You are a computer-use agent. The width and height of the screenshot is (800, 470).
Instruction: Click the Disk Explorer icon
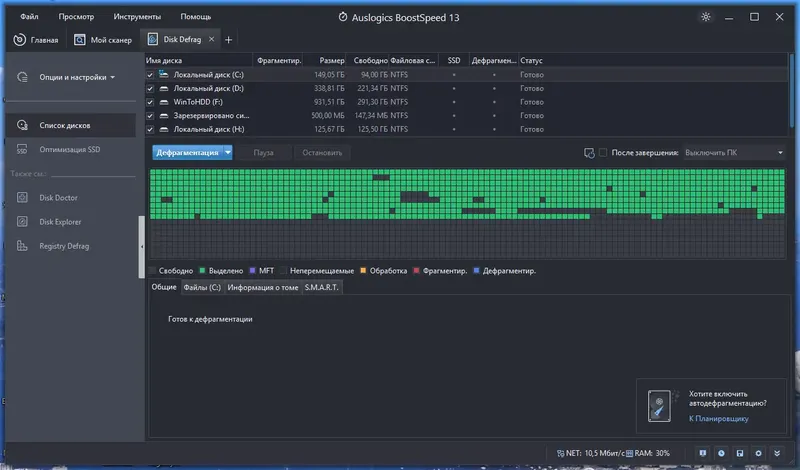(x=22, y=221)
